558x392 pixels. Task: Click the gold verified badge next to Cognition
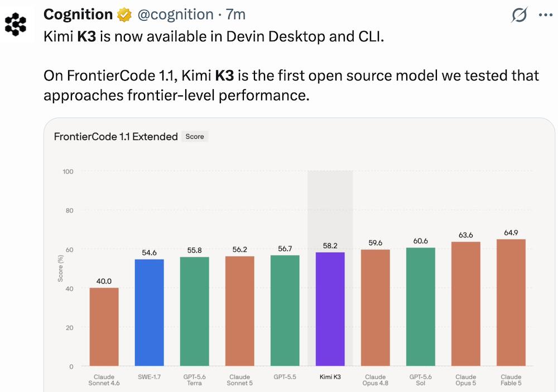coord(124,15)
